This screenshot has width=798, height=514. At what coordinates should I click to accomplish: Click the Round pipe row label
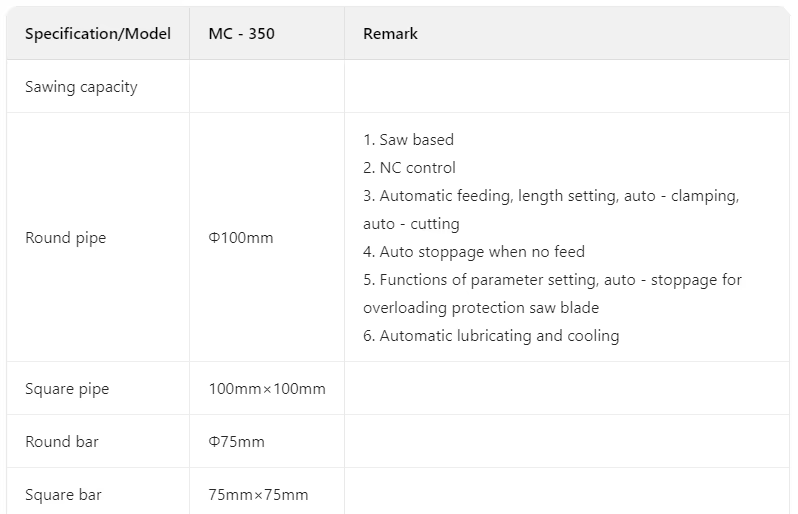pyautogui.click(x=65, y=238)
